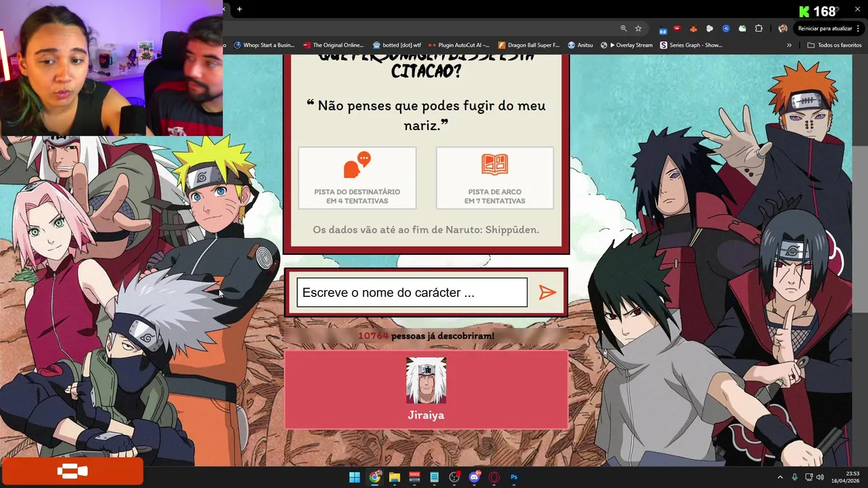Show hidden system tray icons chevron
This screenshot has height=488, width=868.
pyautogui.click(x=780, y=477)
